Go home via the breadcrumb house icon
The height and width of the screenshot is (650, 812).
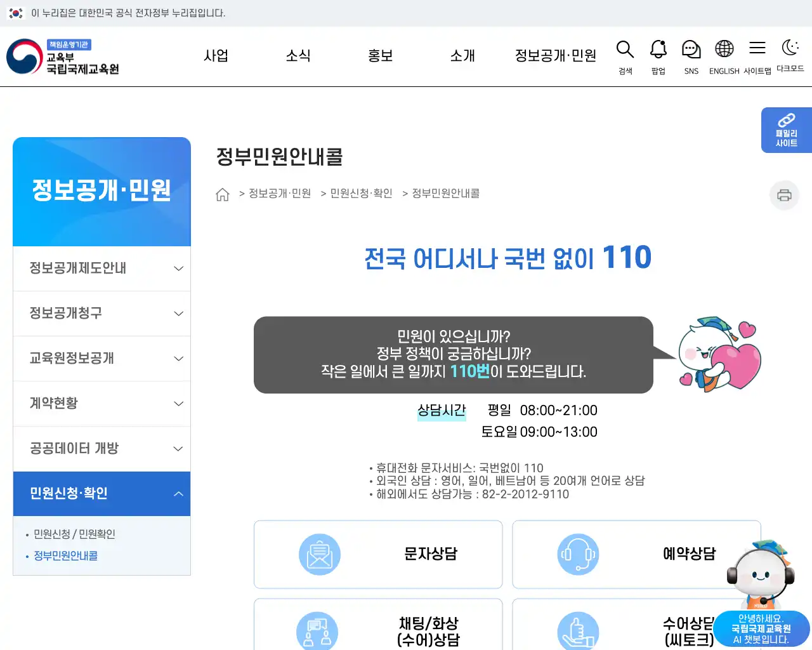pos(223,194)
